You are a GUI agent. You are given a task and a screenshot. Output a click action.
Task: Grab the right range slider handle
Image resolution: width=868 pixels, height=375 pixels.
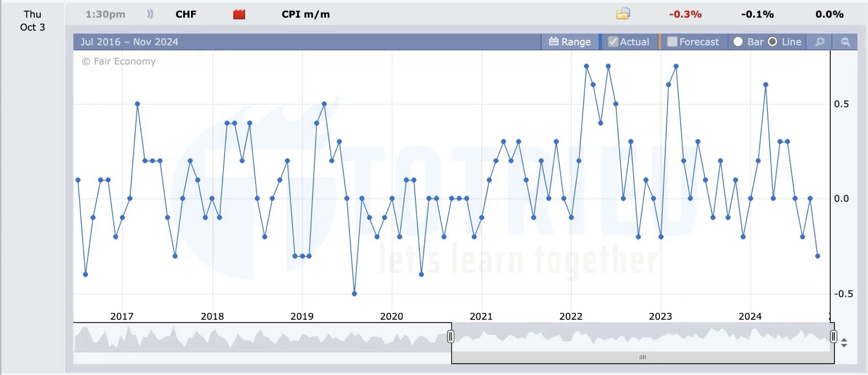(x=833, y=336)
